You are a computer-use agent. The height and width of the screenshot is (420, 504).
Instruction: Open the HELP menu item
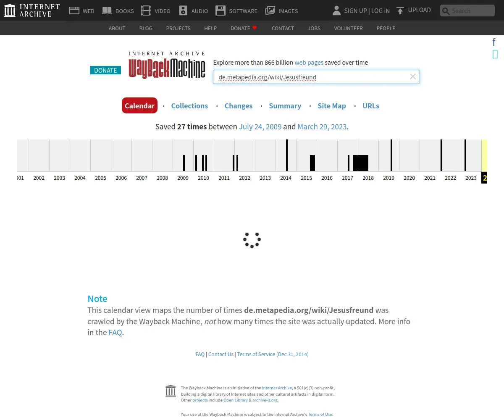click(x=210, y=28)
